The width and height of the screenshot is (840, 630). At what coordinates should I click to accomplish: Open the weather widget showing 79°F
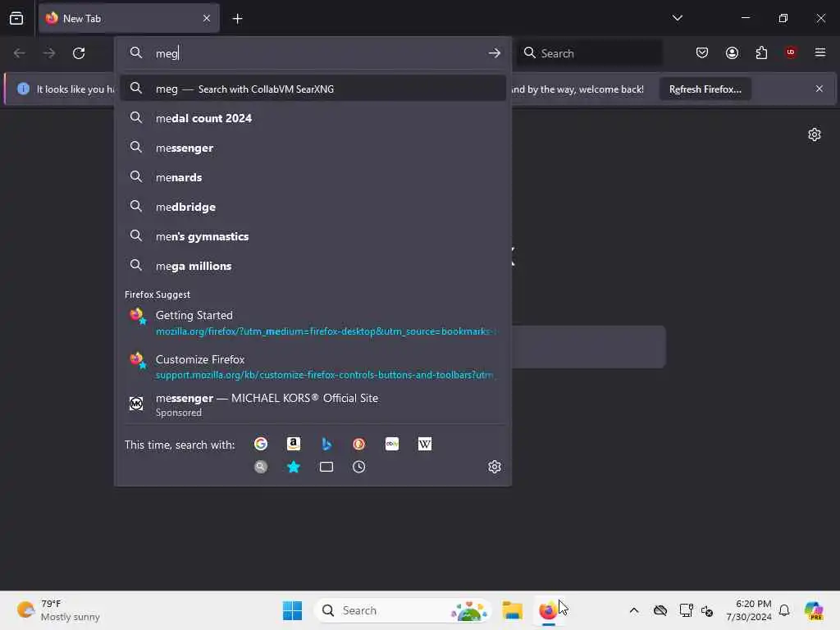point(58,610)
